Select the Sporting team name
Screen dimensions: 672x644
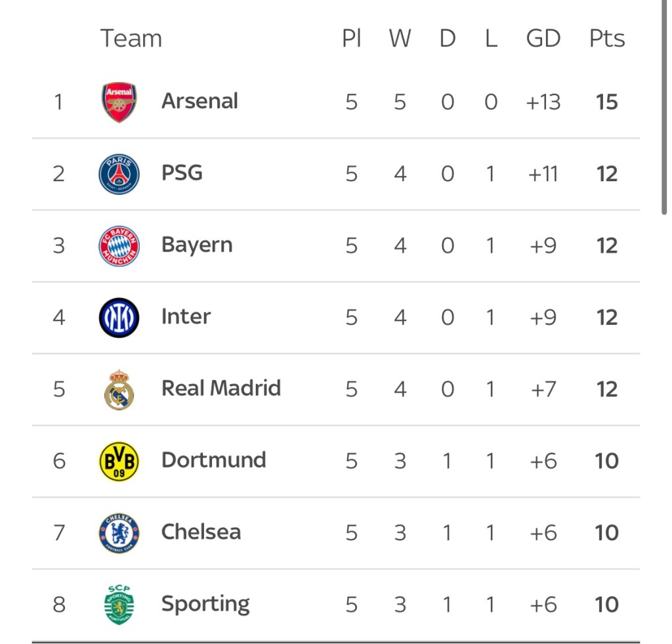click(x=205, y=604)
